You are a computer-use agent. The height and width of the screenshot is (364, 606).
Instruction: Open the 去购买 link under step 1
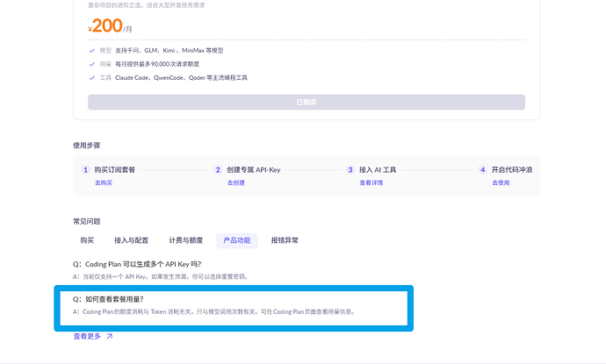104,182
